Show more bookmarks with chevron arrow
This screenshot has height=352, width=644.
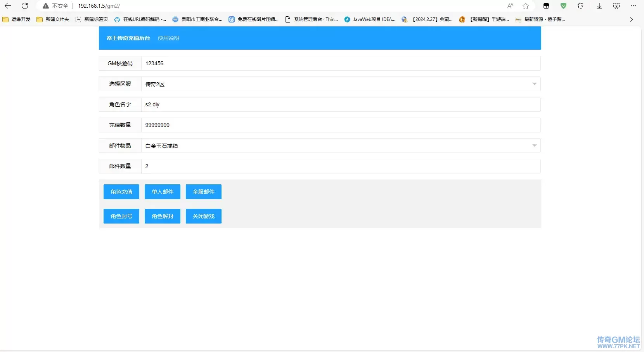coord(631,19)
